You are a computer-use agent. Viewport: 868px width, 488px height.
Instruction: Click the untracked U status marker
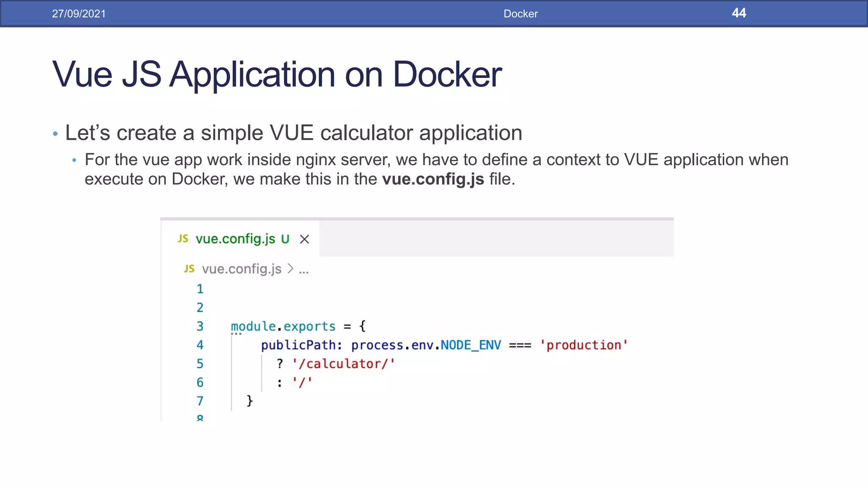click(x=285, y=239)
